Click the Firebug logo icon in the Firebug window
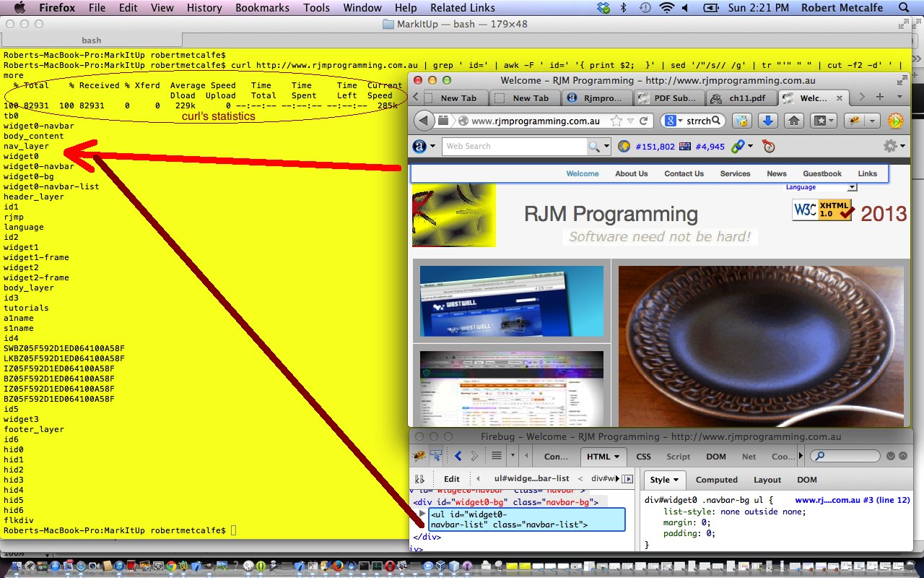This screenshot has height=578, width=924. point(419,456)
